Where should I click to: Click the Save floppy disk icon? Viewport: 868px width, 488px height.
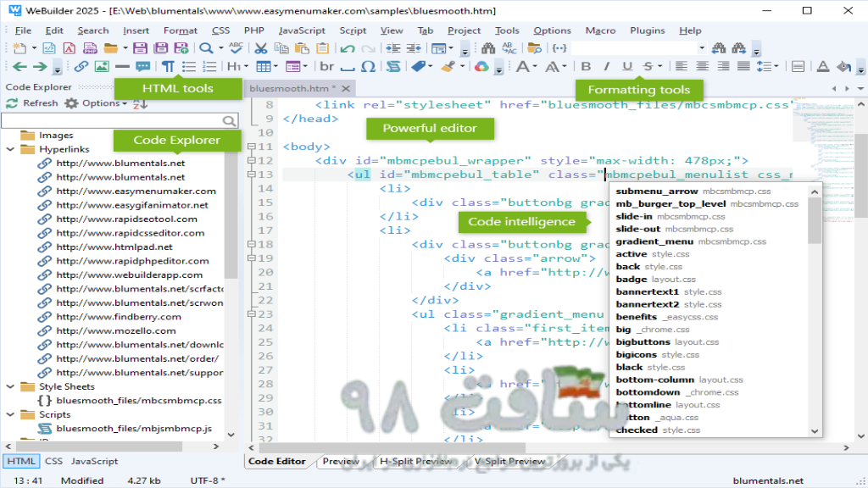[x=140, y=48]
